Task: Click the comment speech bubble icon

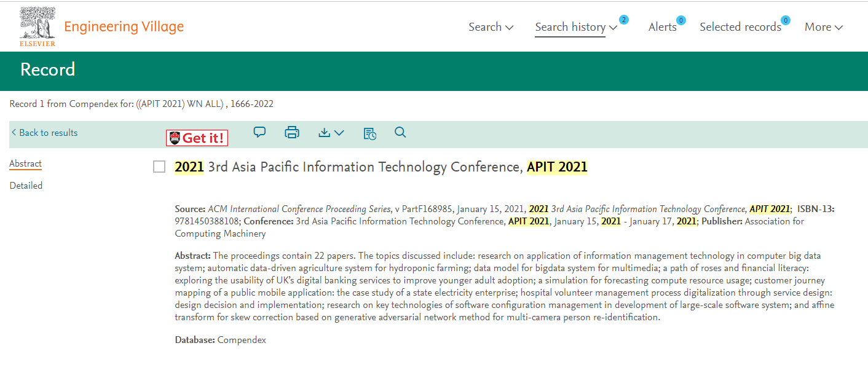Action: click(259, 132)
